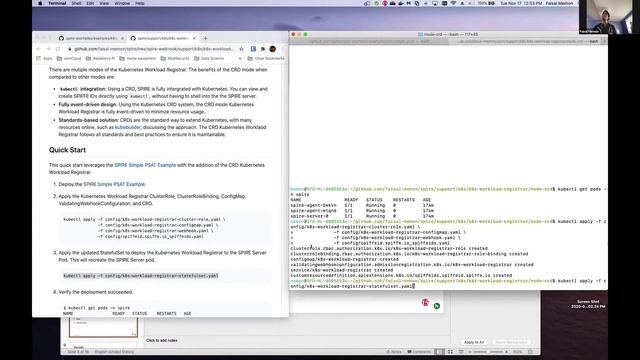Open the ownCloud bookmarks folder
The image size is (640, 360).
(69, 58)
